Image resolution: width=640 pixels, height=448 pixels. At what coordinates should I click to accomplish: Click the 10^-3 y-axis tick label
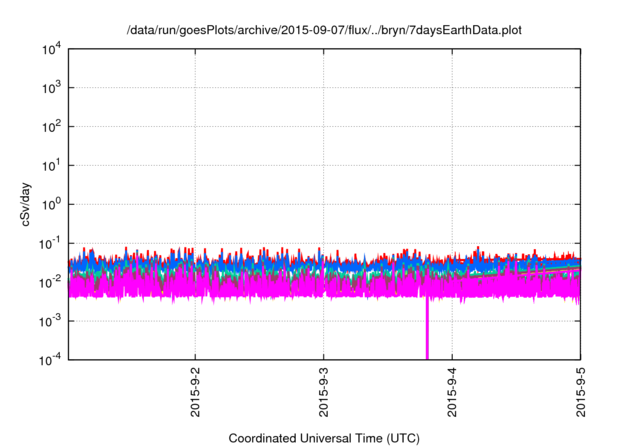(x=50, y=321)
